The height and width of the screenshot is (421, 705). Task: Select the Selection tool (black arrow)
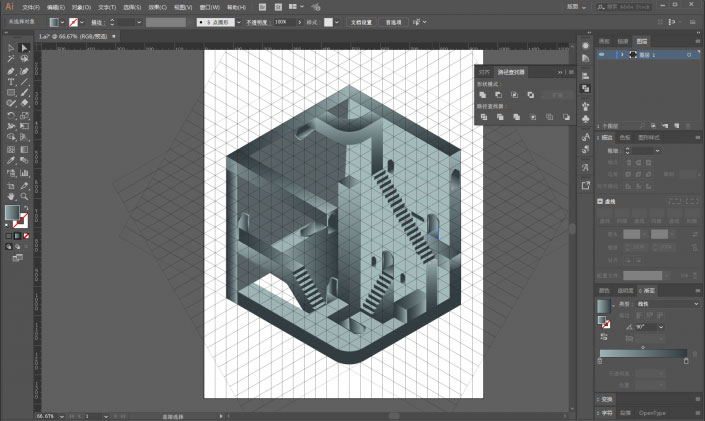coord(11,48)
